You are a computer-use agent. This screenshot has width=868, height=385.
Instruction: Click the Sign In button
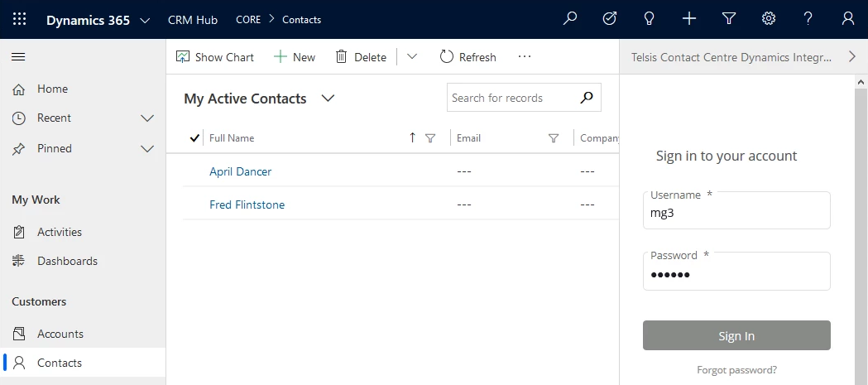tap(736, 335)
